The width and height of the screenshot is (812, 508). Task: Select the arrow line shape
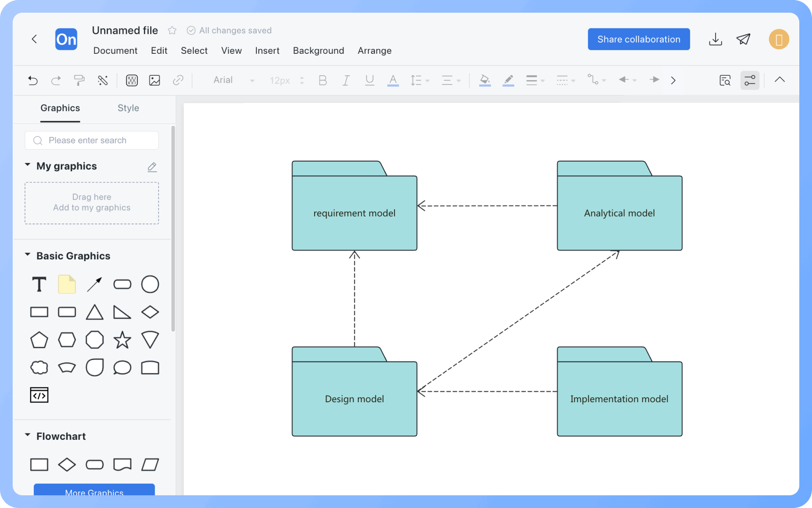tap(95, 284)
